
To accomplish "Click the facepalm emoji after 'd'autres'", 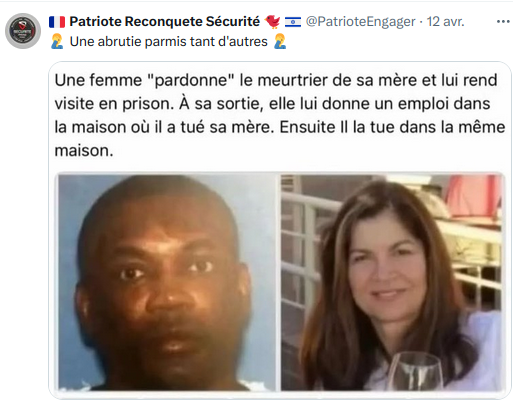I will [x=280, y=41].
